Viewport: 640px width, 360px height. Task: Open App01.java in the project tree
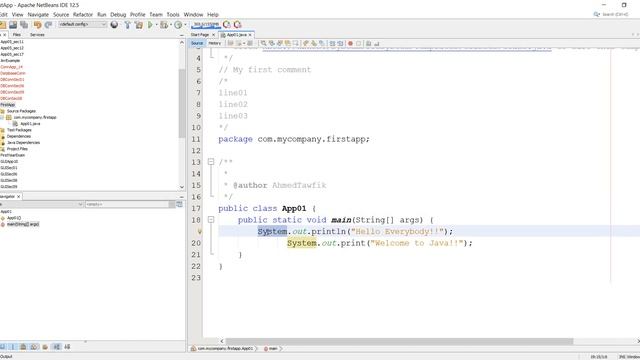coord(30,124)
